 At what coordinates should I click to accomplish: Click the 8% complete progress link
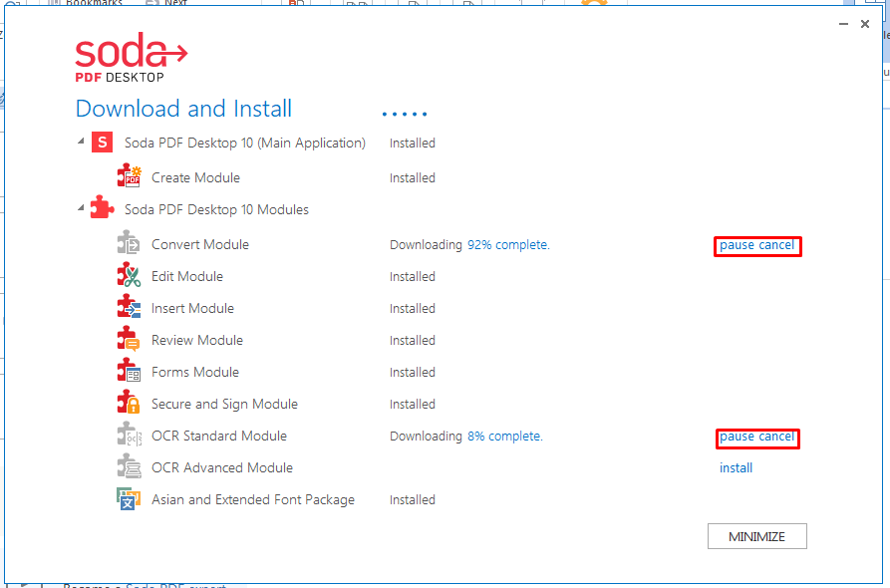[x=505, y=437]
